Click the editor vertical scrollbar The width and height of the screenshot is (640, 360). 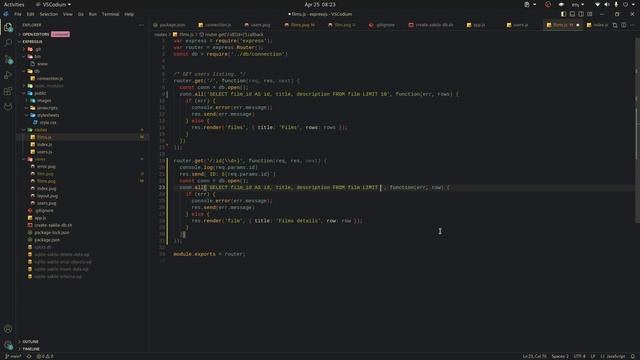click(637, 131)
